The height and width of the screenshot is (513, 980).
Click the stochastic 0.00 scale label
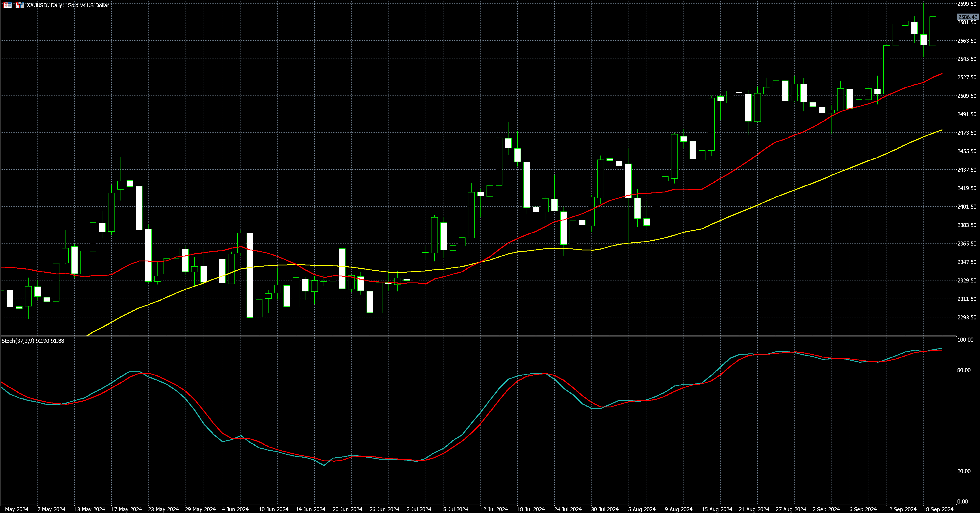pos(962,501)
